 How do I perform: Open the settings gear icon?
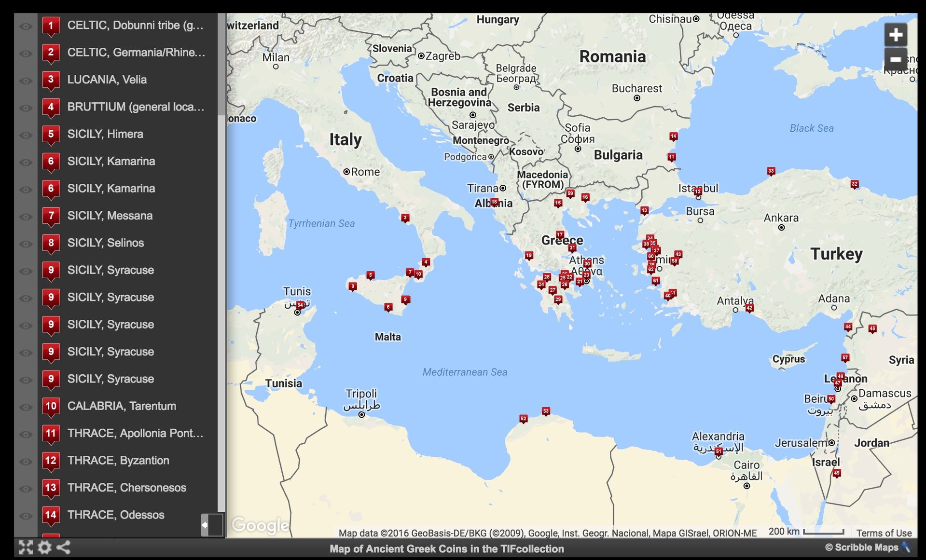44,547
